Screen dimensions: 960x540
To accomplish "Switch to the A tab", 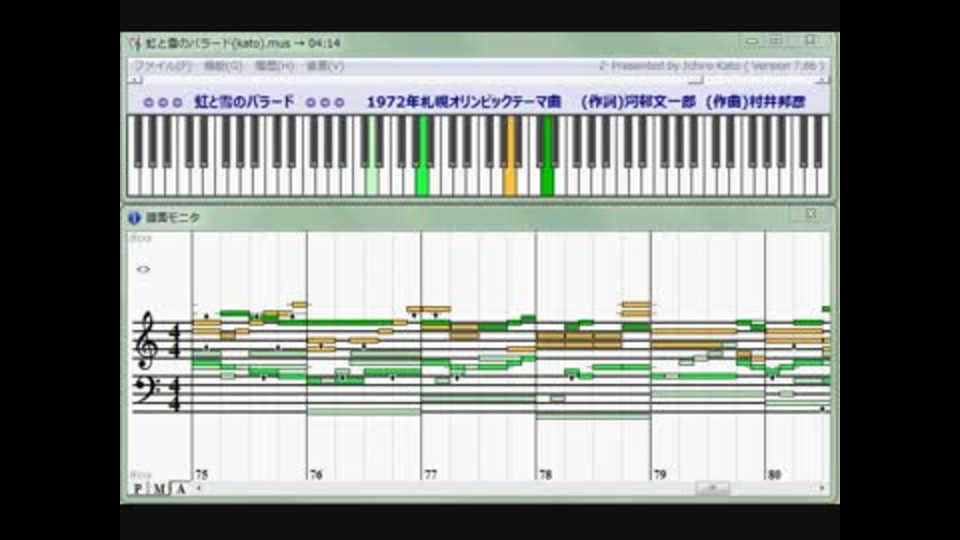I will click(x=180, y=489).
